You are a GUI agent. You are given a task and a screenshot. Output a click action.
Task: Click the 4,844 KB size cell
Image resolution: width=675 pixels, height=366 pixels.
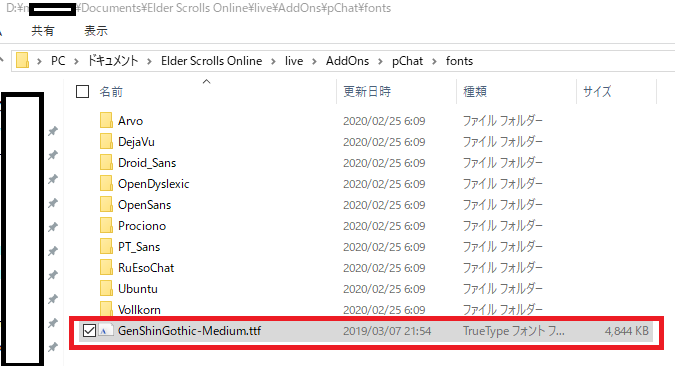626,331
